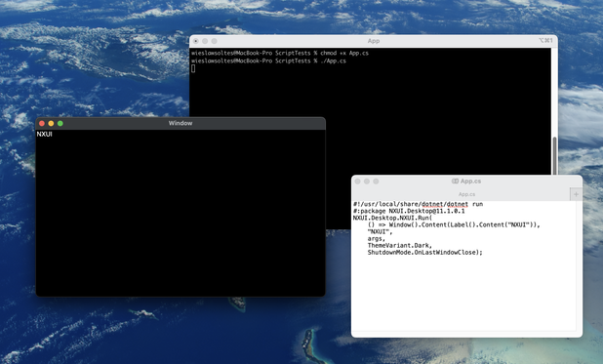Minimize the App terminal window
The image size is (603, 364).
point(205,41)
